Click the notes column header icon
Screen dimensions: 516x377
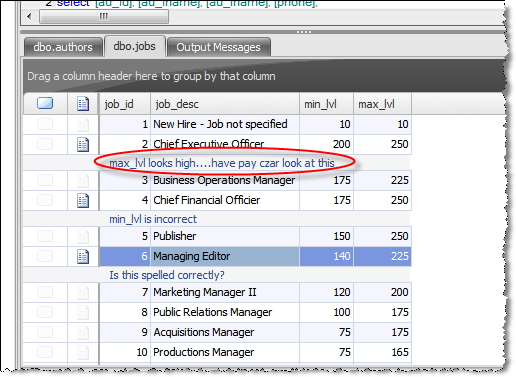click(83, 104)
